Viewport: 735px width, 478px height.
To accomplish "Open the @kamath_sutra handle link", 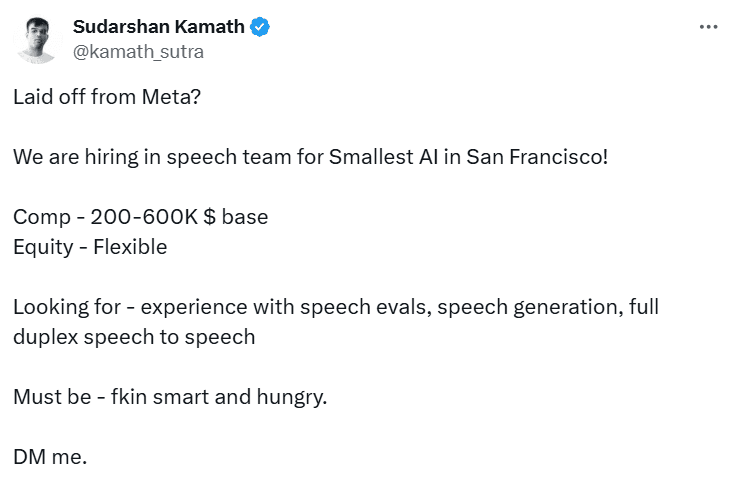I will pos(138,51).
